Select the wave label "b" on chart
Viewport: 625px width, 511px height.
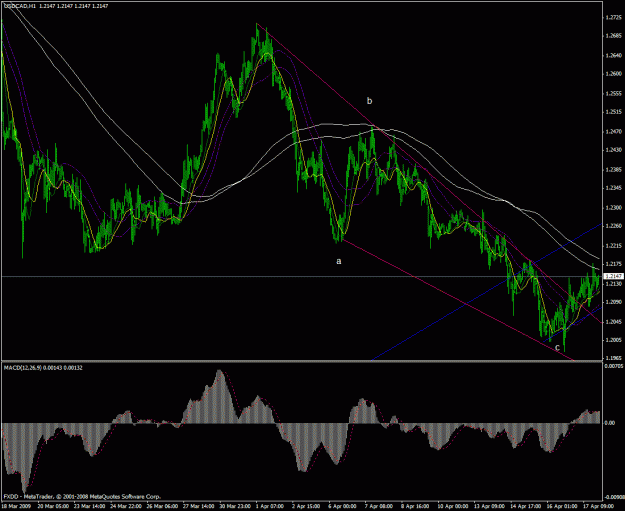[369, 100]
